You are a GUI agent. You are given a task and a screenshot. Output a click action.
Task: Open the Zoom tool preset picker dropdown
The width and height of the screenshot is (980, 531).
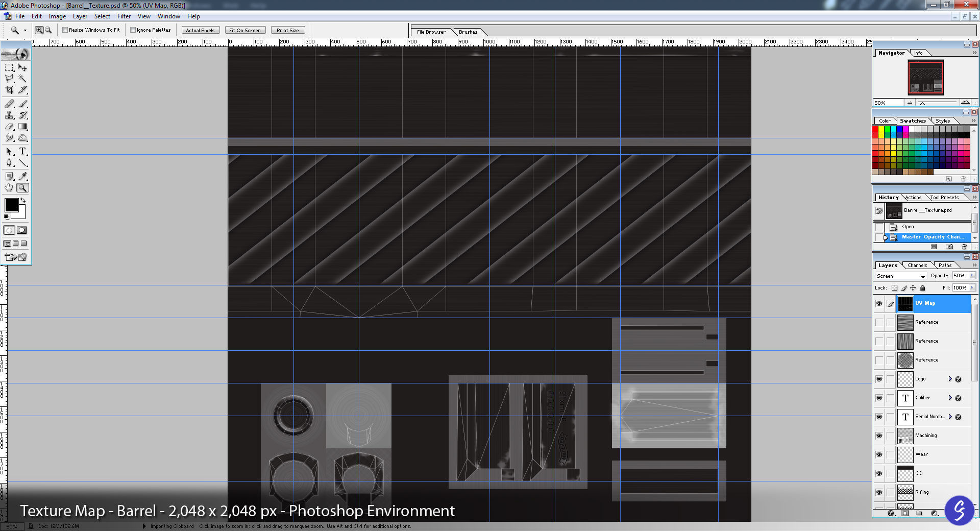click(25, 30)
